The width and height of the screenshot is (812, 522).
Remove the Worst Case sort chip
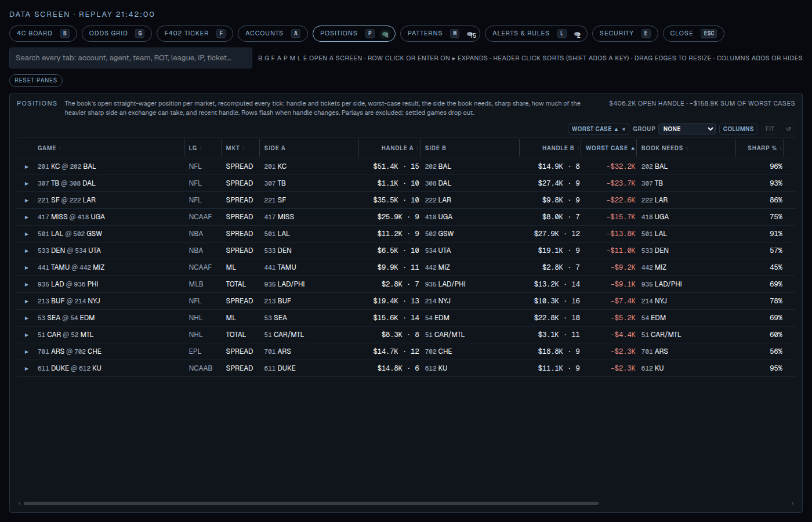click(x=623, y=129)
